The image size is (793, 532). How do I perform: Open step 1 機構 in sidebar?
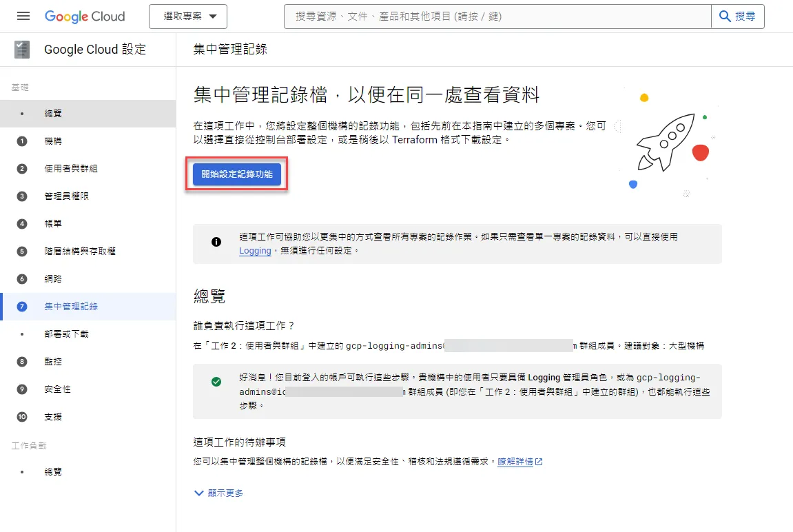(x=88, y=141)
